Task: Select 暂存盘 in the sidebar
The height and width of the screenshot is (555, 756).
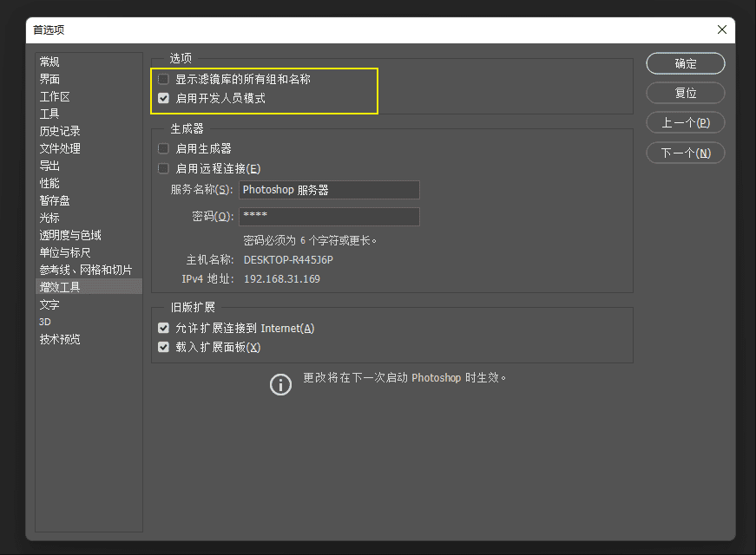Action: [x=89, y=200]
